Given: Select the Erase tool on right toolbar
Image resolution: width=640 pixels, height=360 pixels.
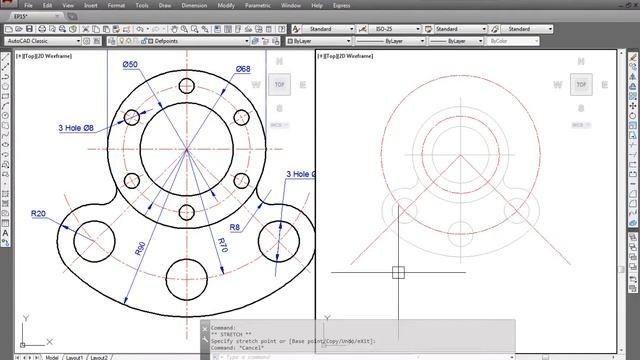Looking at the screenshot, I should pyautogui.click(x=633, y=57).
